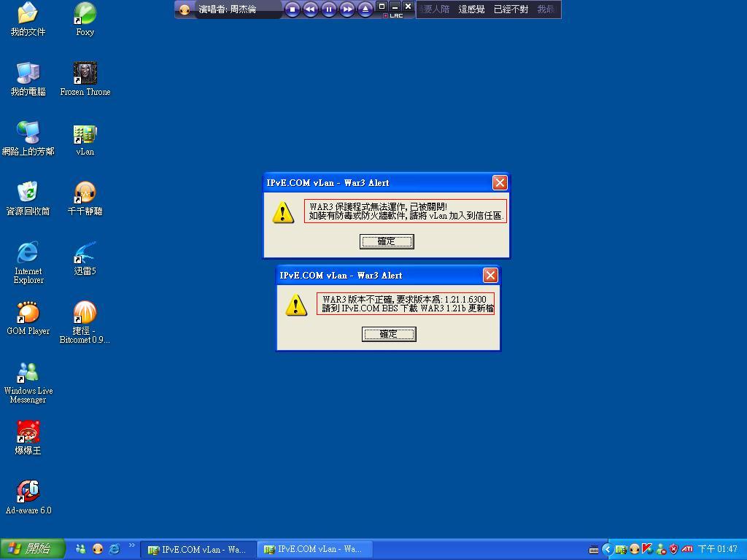Pause the music in the player bar
Image resolution: width=747 pixels, height=560 pixels.
(329, 9)
